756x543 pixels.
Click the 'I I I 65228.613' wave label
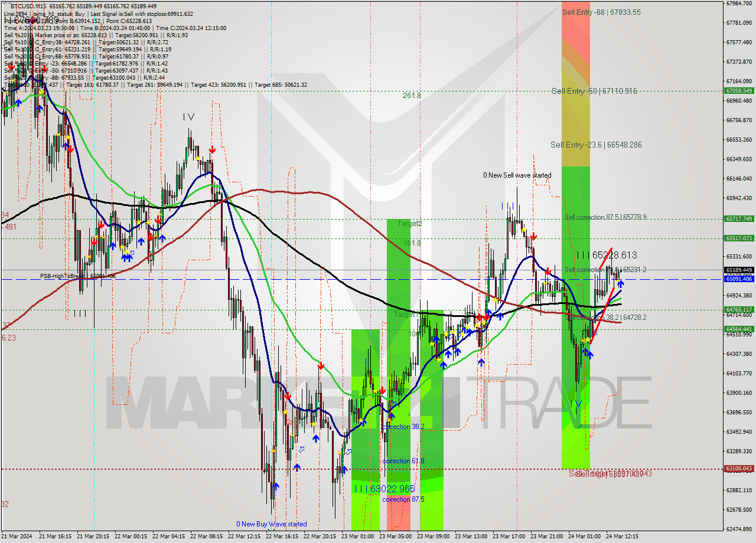click(x=606, y=255)
